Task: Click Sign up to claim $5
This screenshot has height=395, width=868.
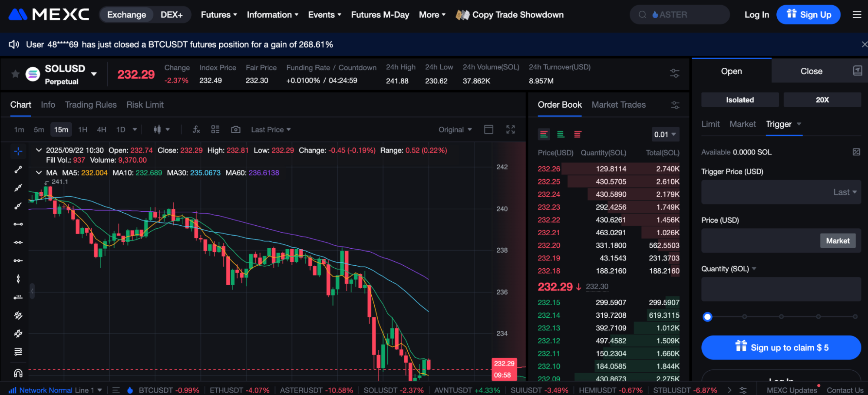Action: (x=781, y=348)
